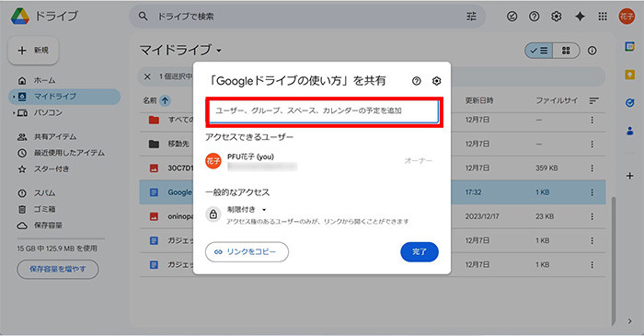Select the 移動先 folder row
This screenshot has height=336, width=644.
[373, 144]
